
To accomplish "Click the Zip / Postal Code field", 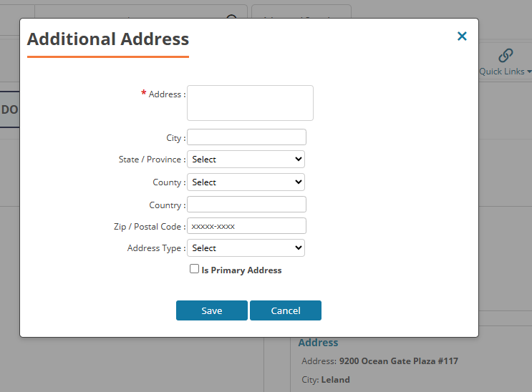I will (x=246, y=226).
